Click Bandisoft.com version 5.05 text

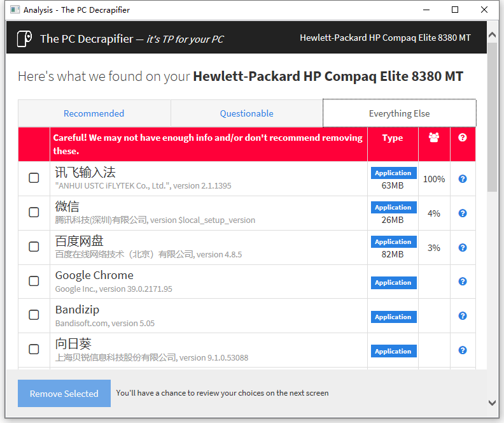point(105,323)
